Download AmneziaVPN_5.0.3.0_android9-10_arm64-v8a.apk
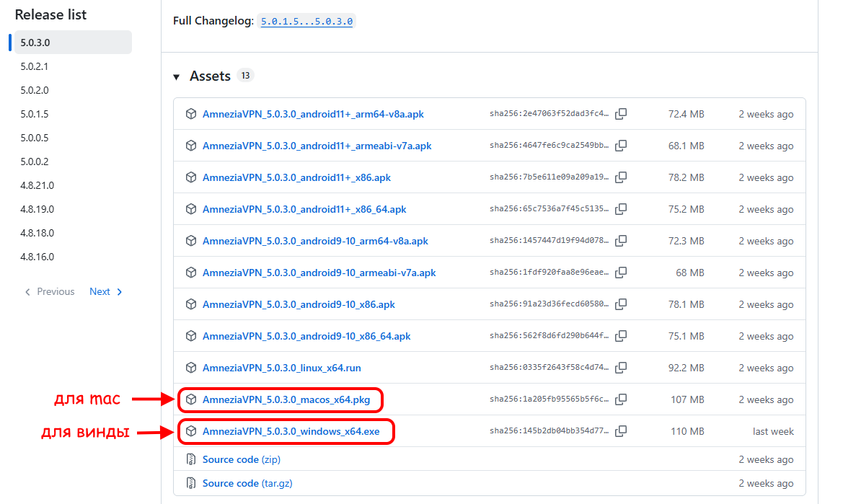The width and height of the screenshot is (843, 504). [315, 241]
